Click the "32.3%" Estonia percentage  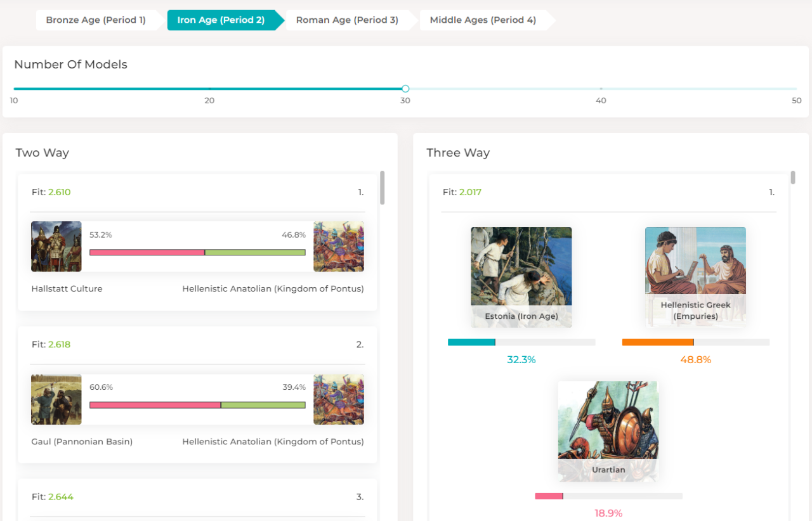click(x=521, y=360)
